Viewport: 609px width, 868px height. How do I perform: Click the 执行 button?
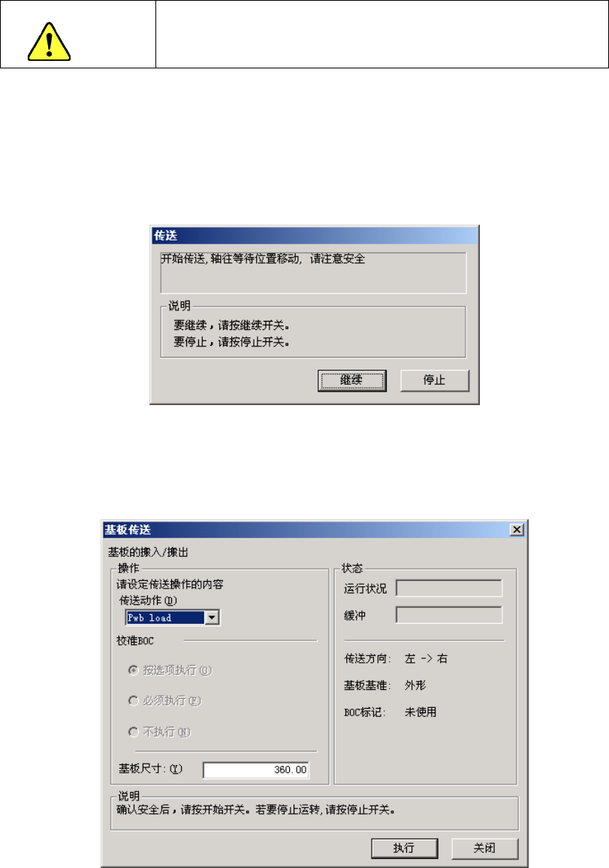404,848
